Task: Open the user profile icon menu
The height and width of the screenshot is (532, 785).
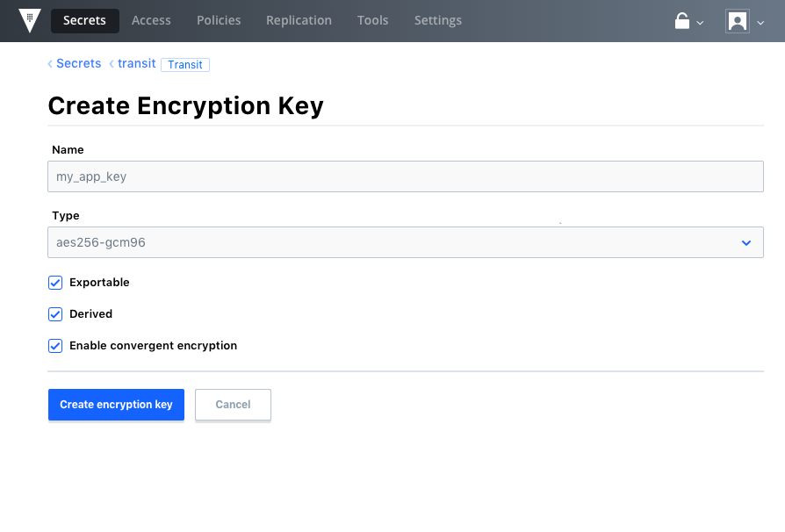Action: pyautogui.click(x=737, y=21)
